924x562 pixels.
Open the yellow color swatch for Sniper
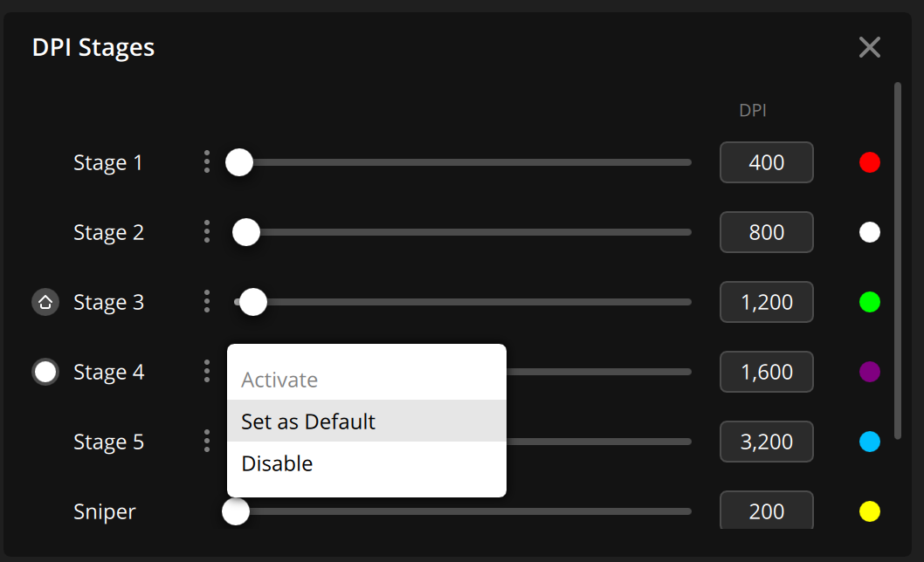pyautogui.click(x=870, y=511)
